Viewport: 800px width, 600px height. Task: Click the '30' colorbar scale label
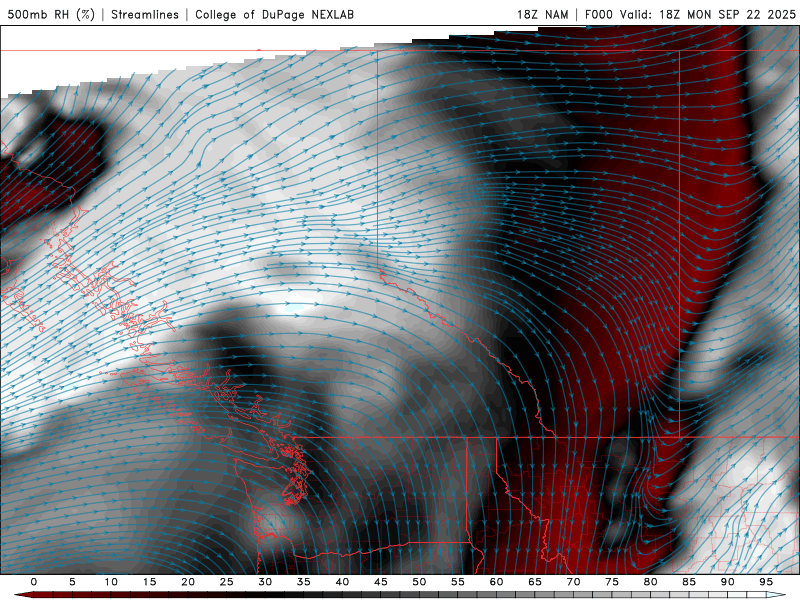(x=265, y=582)
